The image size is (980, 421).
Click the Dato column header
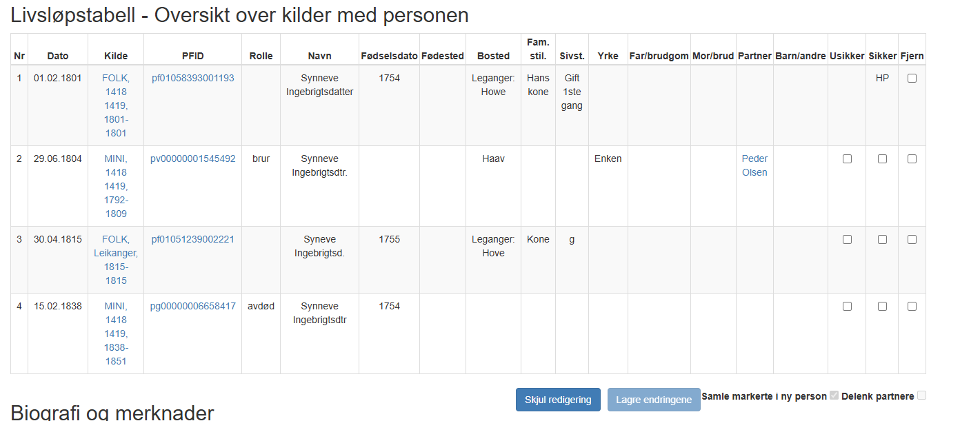pos(58,57)
